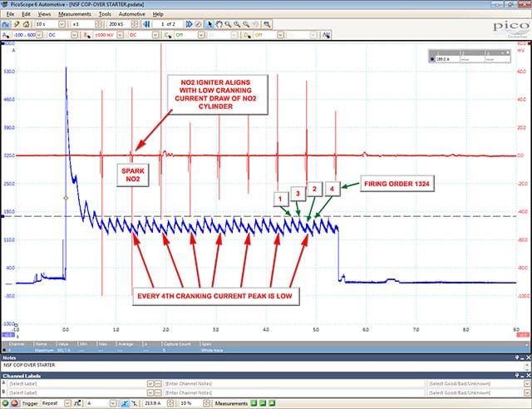The image size is (532, 409).
Task: Open the buffer navigator compass icon
Action: [199, 24]
